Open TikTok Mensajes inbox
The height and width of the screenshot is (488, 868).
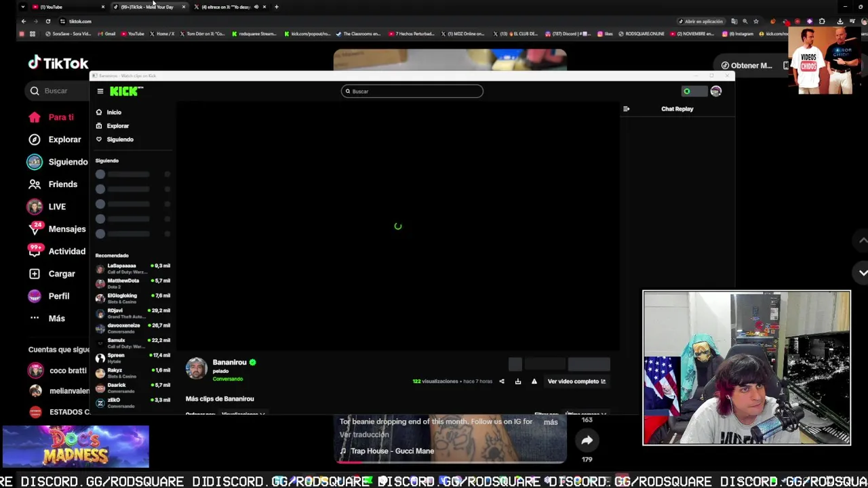click(56, 229)
